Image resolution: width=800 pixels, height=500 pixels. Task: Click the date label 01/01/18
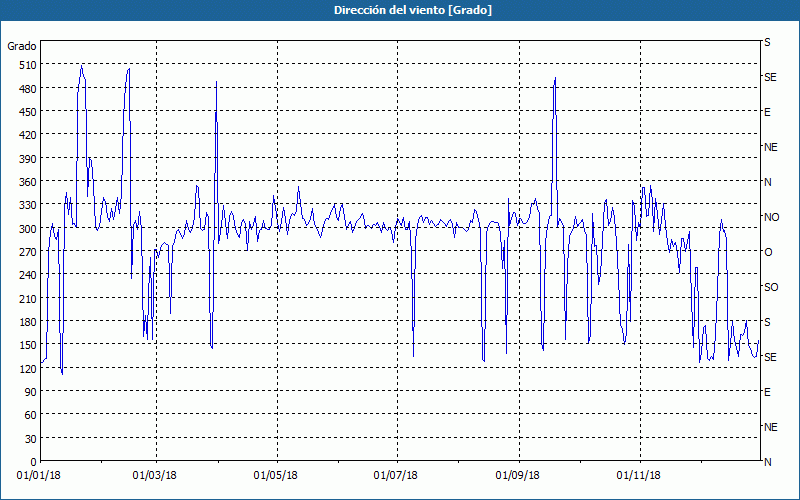(x=39, y=476)
